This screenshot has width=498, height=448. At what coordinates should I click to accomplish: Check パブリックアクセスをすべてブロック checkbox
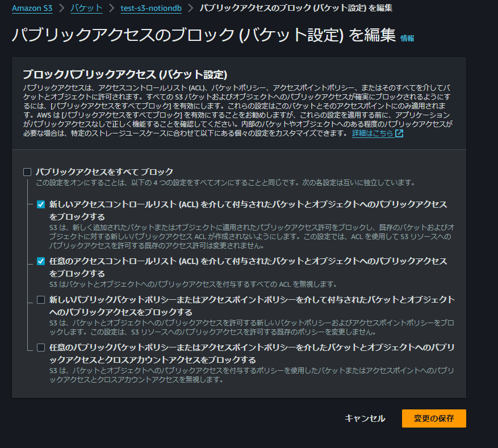(x=27, y=172)
